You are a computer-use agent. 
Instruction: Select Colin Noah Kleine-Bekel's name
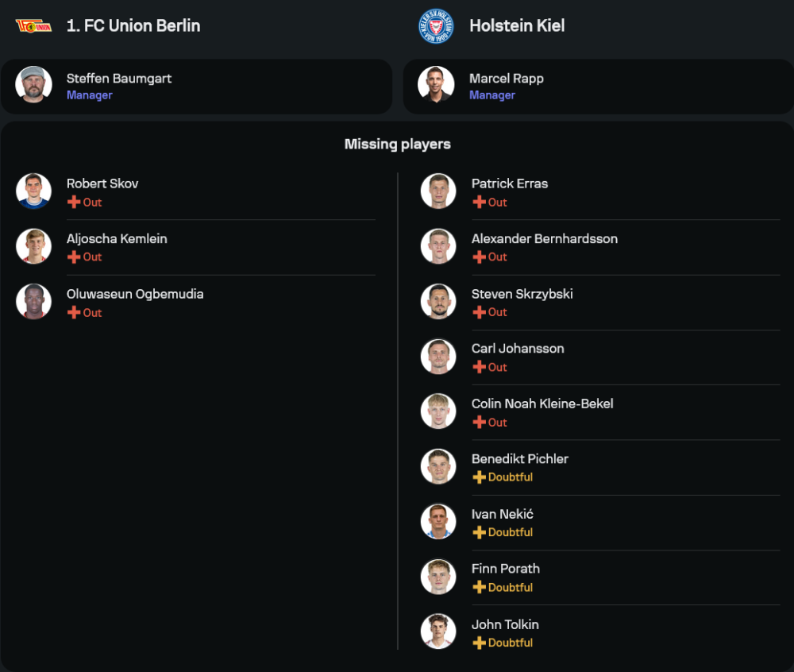[542, 404]
